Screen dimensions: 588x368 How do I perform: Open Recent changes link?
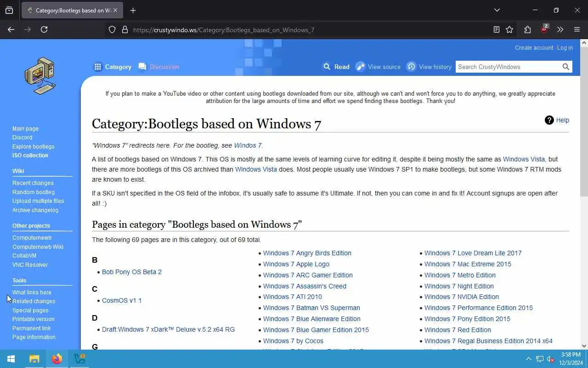pyautogui.click(x=33, y=183)
